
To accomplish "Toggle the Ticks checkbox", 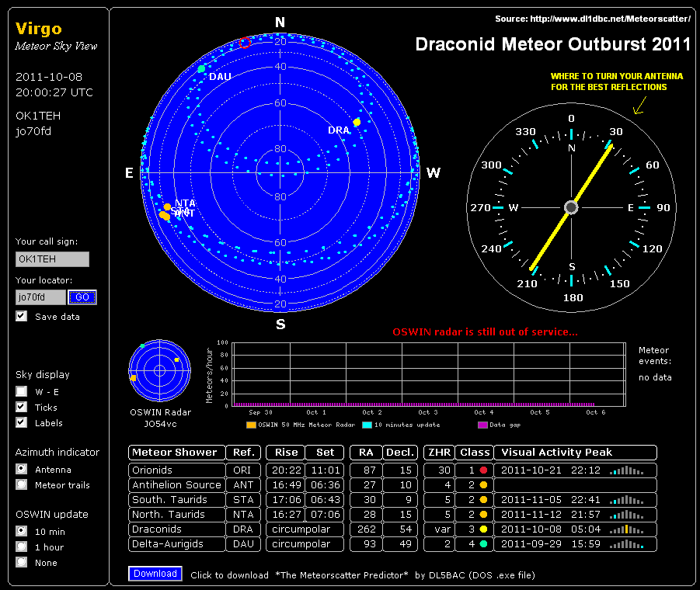I will 21,407.
